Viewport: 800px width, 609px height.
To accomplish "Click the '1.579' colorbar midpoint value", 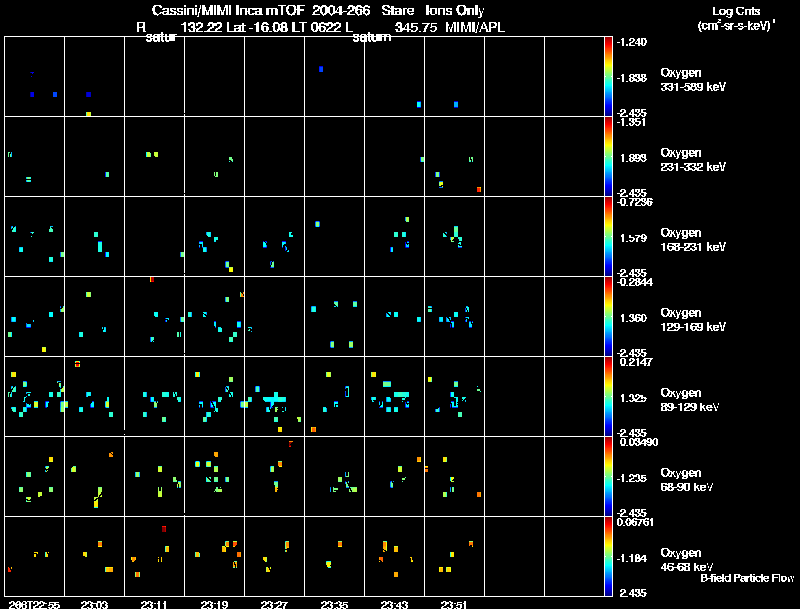I will click(633, 238).
